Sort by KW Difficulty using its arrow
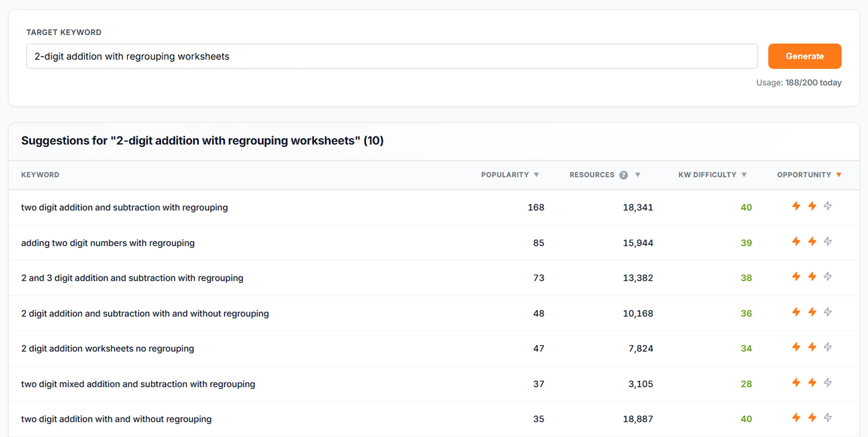Image resolution: width=868 pixels, height=437 pixels. pyautogui.click(x=744, y=175)
